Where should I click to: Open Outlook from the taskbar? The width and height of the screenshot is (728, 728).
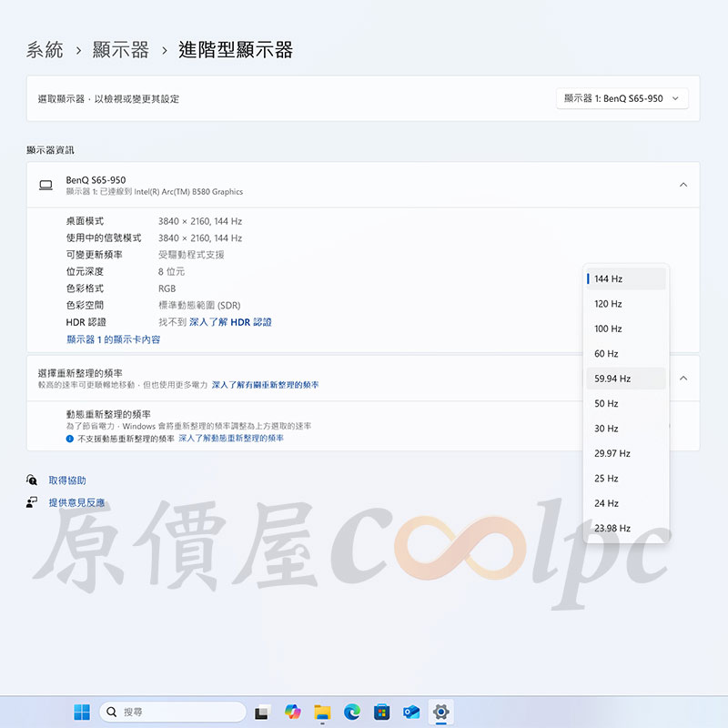(411, 712)
